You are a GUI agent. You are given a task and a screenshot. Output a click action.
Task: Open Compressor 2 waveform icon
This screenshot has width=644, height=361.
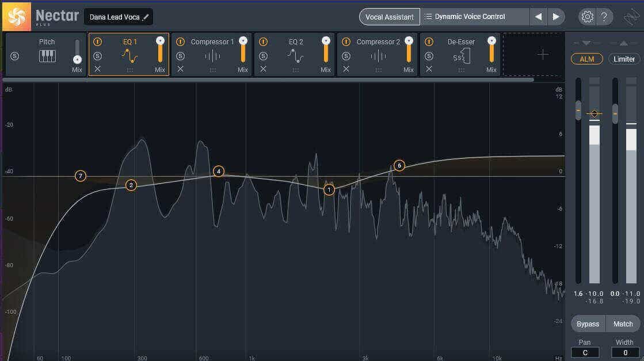[378, 56]
